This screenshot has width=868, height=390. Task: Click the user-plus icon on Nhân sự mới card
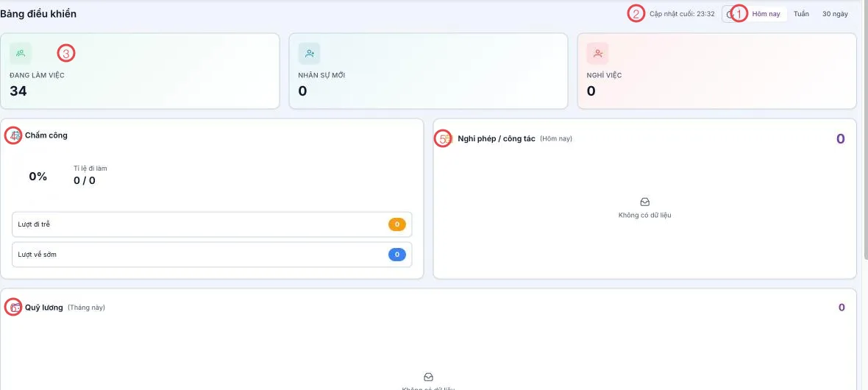310,53
